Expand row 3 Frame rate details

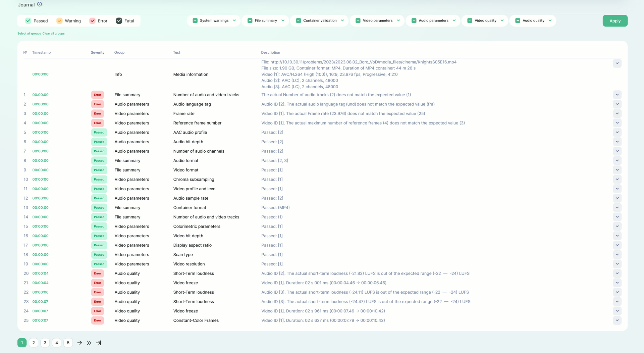click(x=617, y=114)
